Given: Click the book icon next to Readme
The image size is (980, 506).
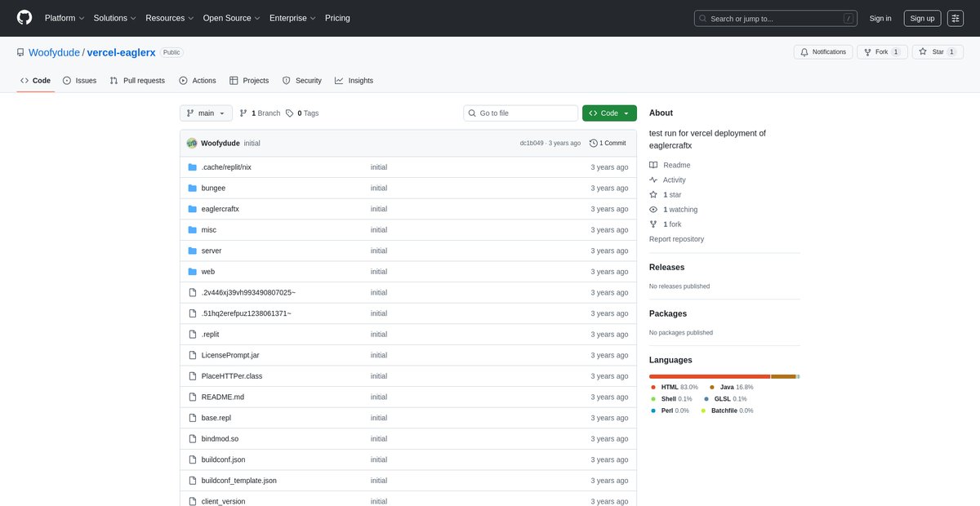Looking at the screenshot, I should [653, 165].
